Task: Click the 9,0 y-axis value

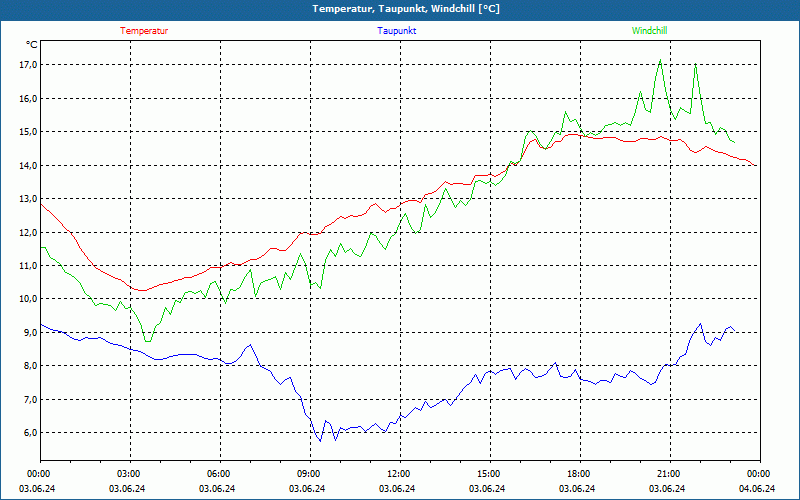Action: click(31, 332)
